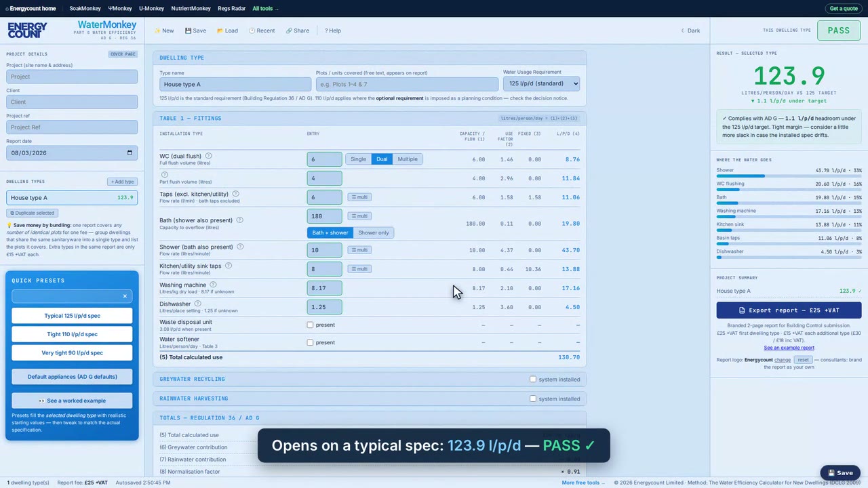
Task: Click New in the toolbar
Action: tap(164, 30)
